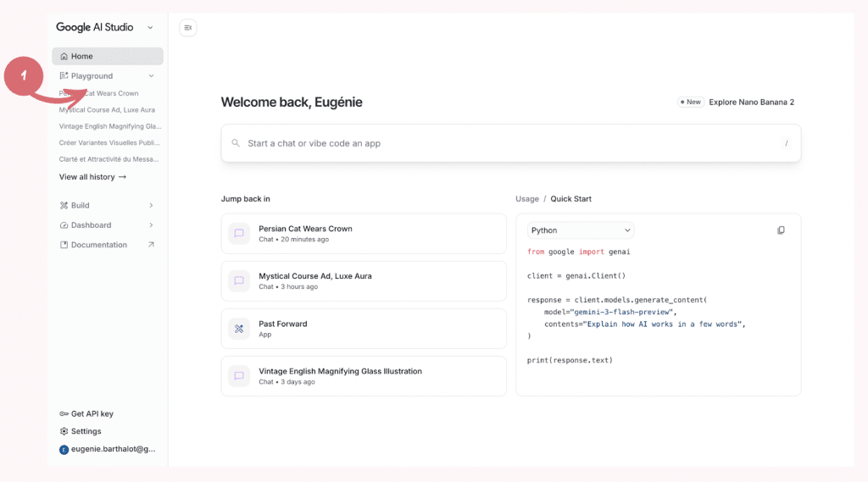
Task: Click the New badge next to Explore
Action: (690, 102)
